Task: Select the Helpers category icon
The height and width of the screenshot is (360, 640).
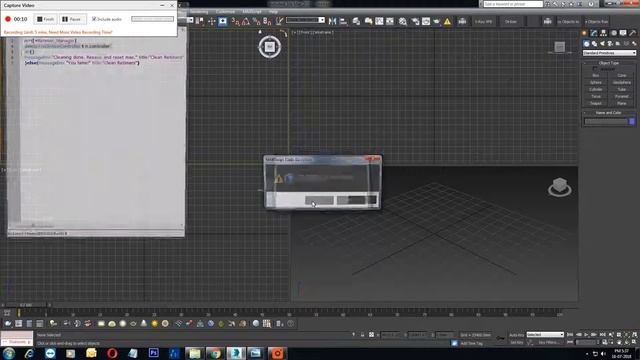Action: pos(618,44)
